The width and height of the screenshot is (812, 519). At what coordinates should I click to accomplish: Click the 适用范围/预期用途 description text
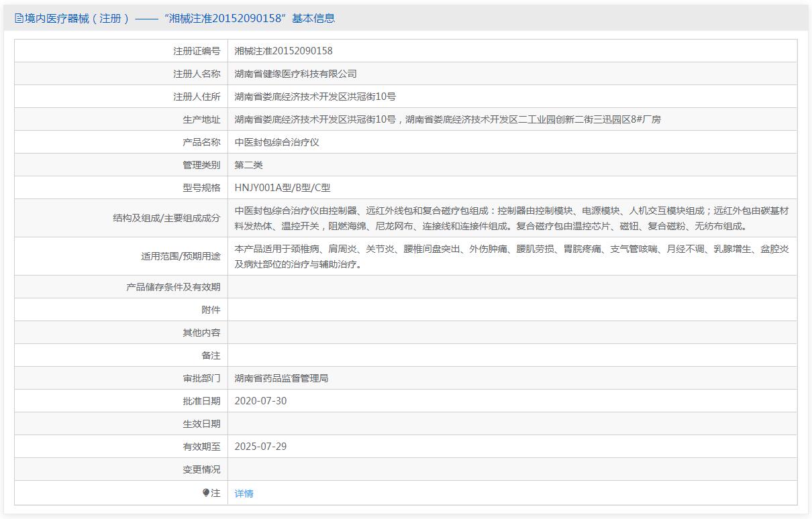(511, 256)
